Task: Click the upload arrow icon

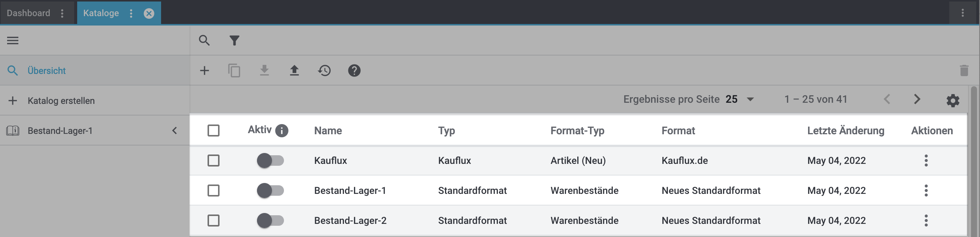Action: point(294,70)
